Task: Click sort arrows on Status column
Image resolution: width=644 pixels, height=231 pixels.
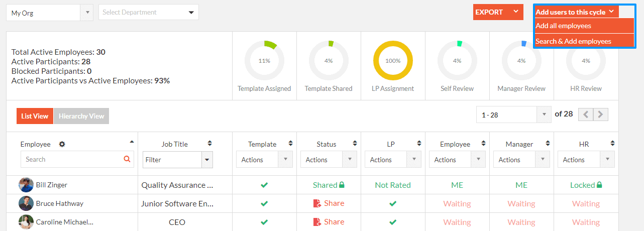Action: (355, 144)
